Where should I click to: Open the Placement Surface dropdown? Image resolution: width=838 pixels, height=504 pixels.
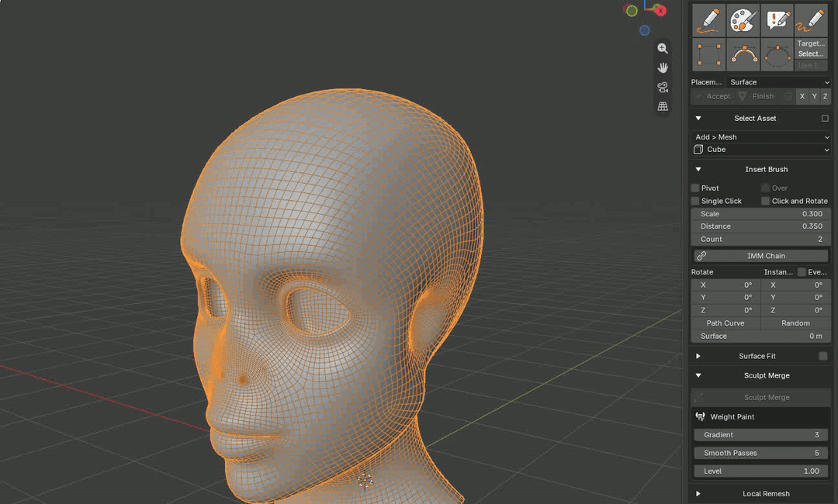(x=779, y=82)
